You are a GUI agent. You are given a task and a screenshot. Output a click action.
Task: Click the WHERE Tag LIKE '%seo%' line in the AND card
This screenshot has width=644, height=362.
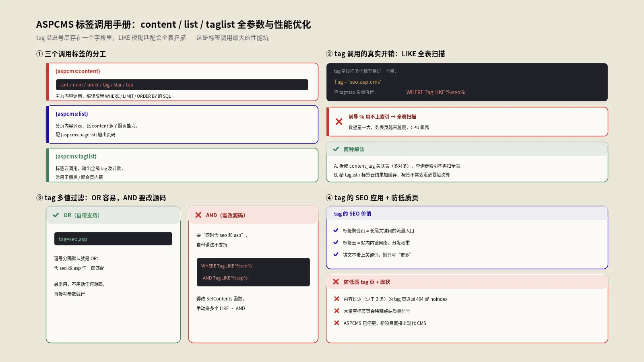click(227, 266)
